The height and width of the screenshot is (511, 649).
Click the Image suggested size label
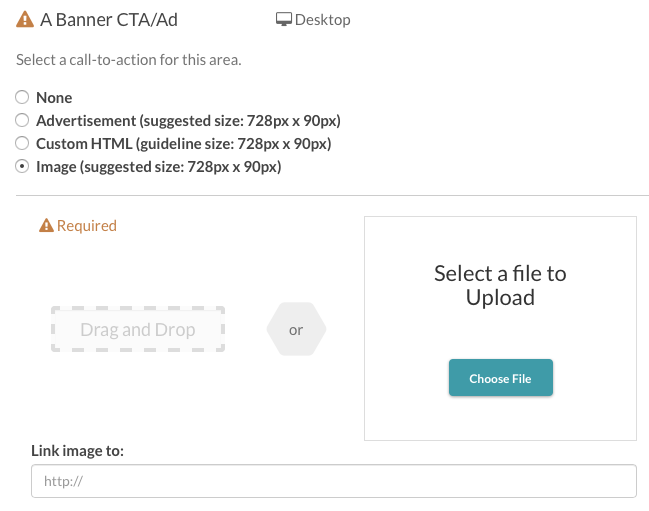click(x=159, y=167)
